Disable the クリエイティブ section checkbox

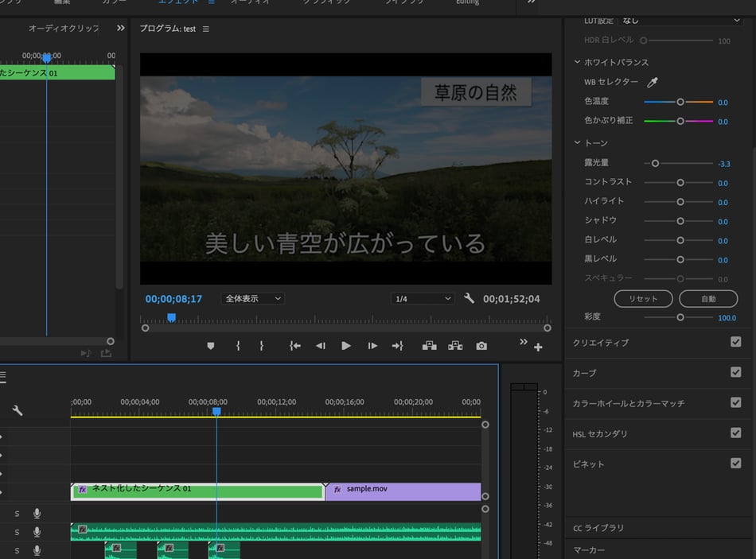pyautogui.click(x=735, y=342)
